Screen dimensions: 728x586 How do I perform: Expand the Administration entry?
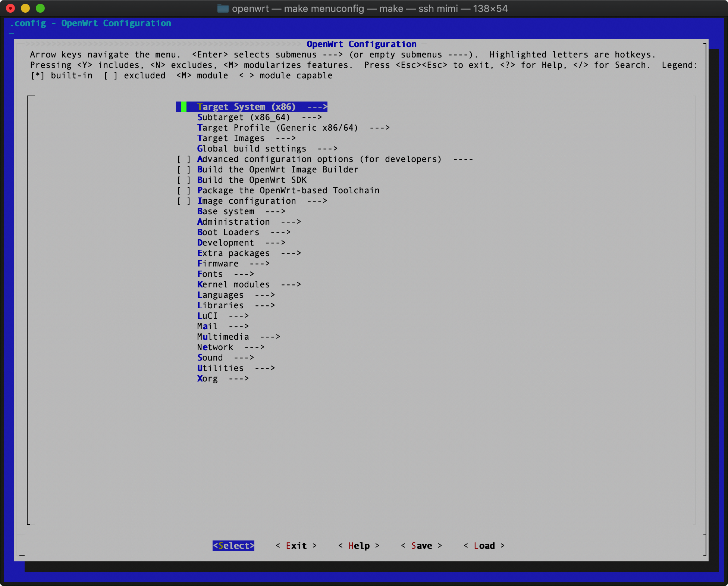click(x=249, y=222)
